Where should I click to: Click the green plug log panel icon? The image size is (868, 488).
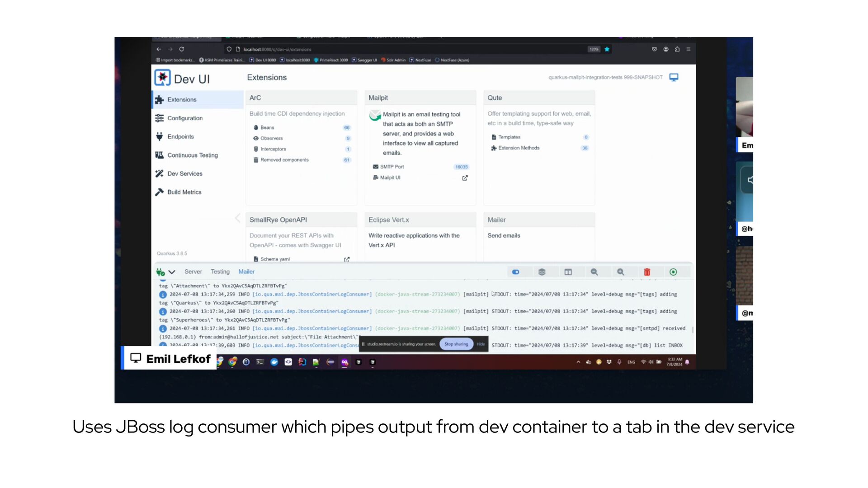click(160, 272)
